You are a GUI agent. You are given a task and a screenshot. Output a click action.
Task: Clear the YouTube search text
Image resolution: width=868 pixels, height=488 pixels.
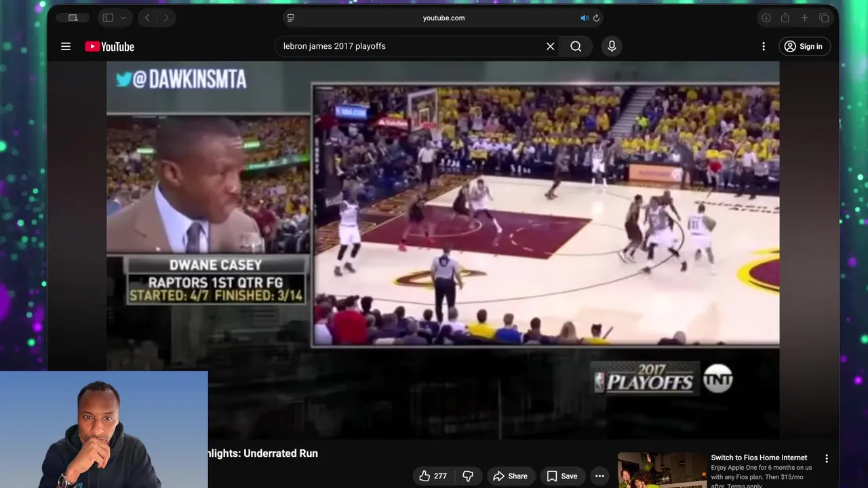(551, 46)
